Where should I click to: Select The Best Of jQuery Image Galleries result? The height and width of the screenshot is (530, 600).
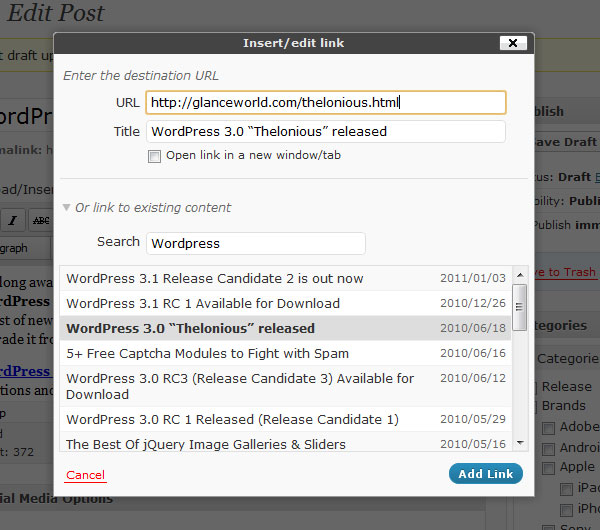click(285, 443)
